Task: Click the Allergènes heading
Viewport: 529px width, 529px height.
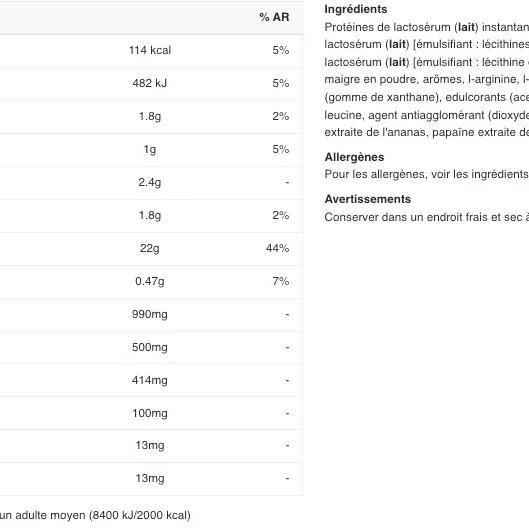Action: (354, 157)
